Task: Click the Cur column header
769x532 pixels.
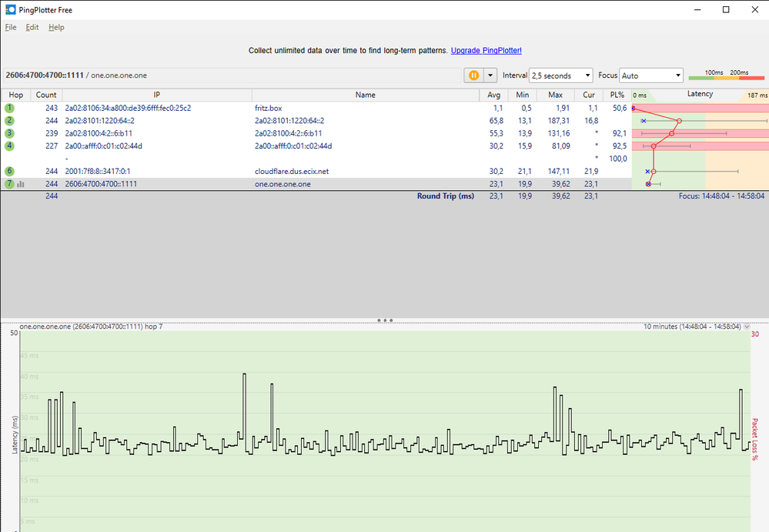Action: 589,95
